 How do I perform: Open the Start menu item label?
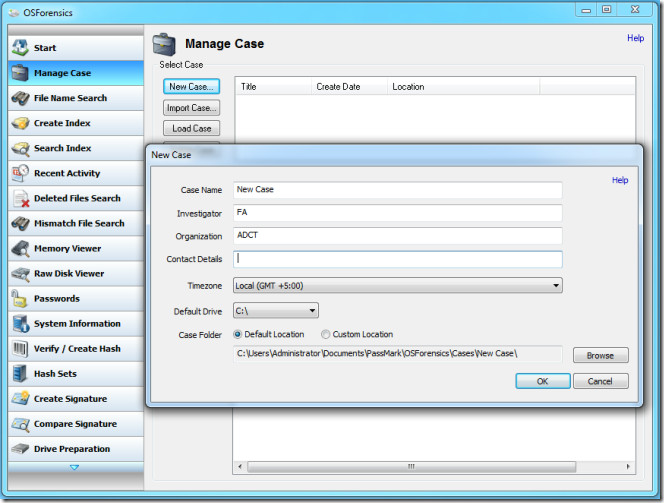pyautogui.click(x=45, y=48)
